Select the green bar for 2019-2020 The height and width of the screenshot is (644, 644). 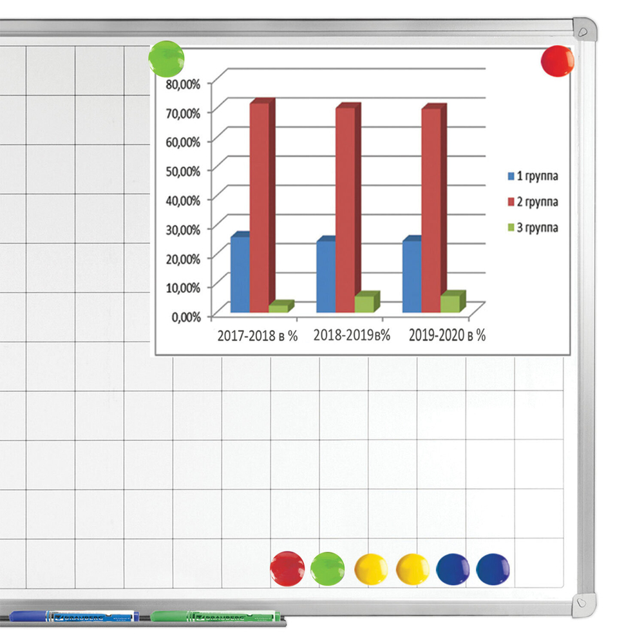pyautogui.click(x=453, y=301)
